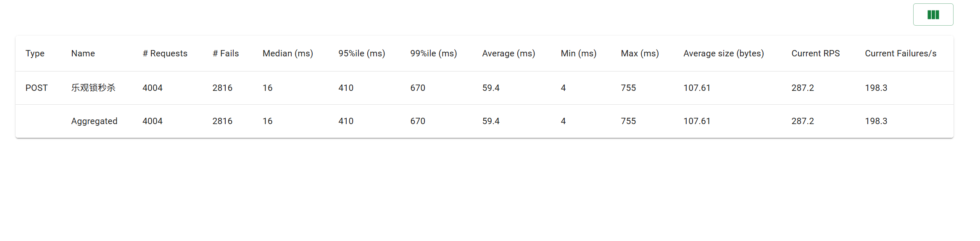The height and width of the screenshot is (241, 980).
Task: Click 287.2 RPS value in Aggregated row
Action: click(803, 121)
